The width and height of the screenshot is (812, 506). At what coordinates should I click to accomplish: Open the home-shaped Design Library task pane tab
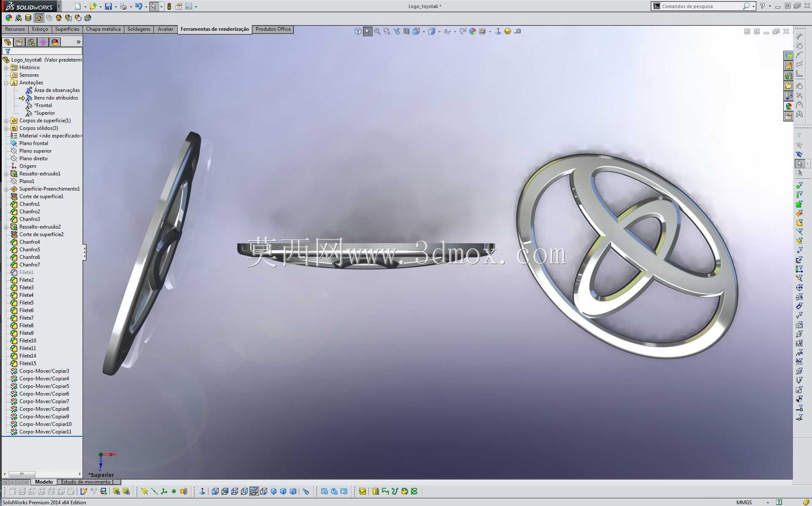point(788,66)
